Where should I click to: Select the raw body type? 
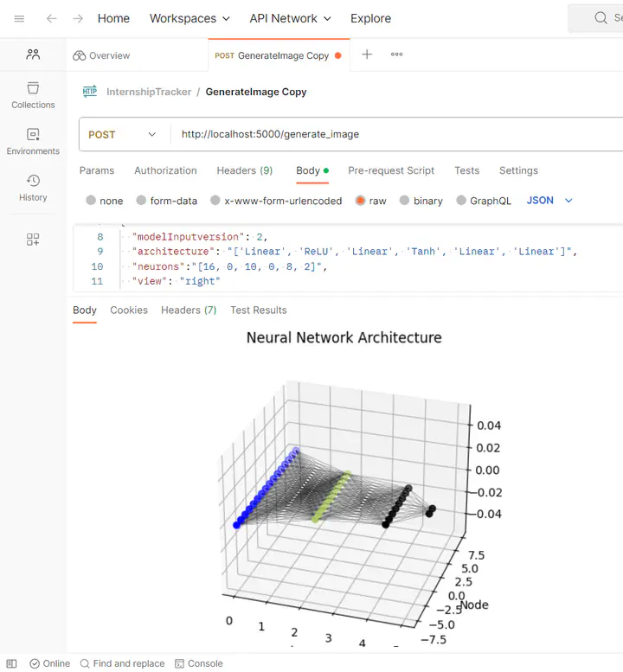[361, 201]
